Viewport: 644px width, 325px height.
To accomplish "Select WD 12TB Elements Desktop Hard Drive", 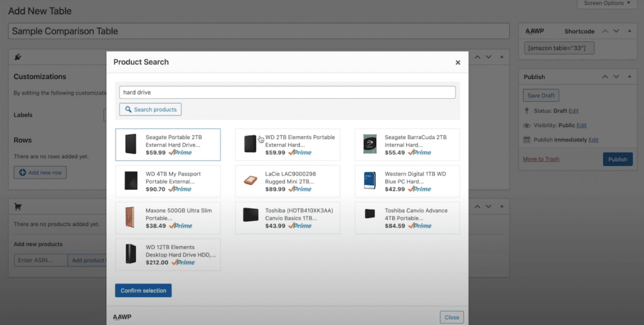I will tap(168, 255).
